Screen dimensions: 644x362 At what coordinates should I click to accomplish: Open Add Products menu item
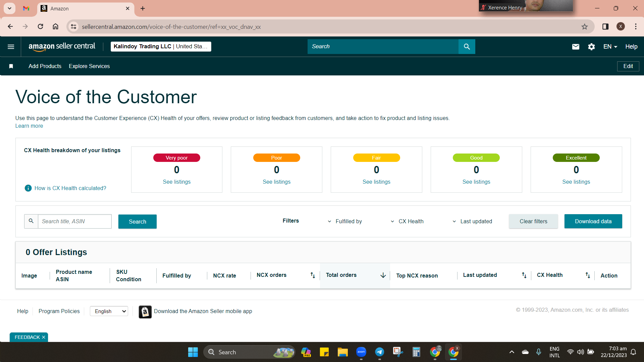point(45,66)
